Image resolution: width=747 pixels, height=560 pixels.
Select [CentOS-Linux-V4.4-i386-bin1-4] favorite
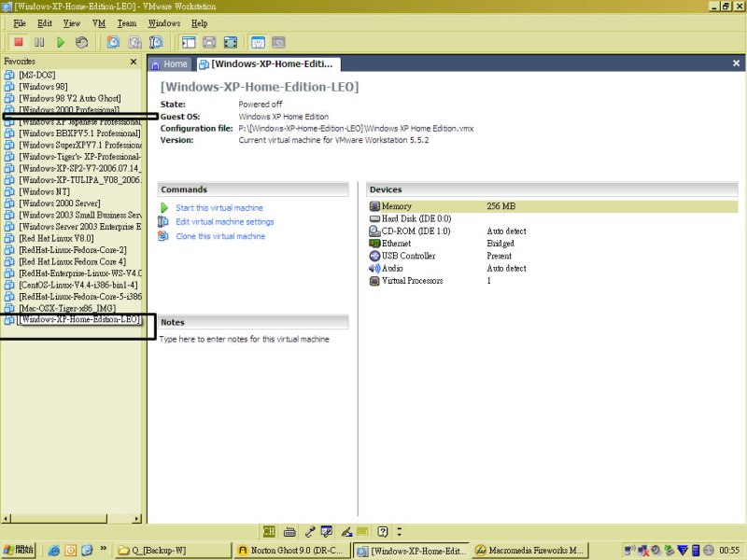(x=78, y=285)
